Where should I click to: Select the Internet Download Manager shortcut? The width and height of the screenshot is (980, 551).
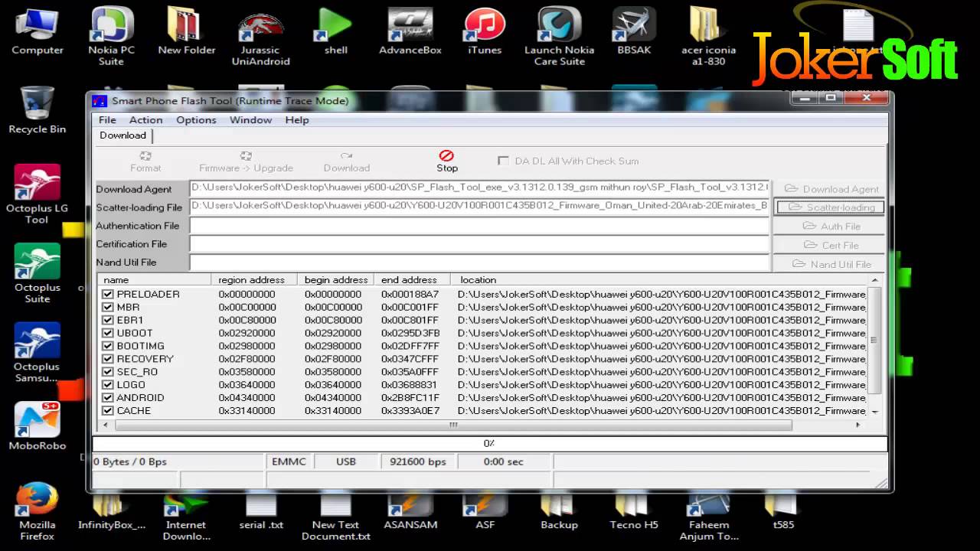click(186, 517)
